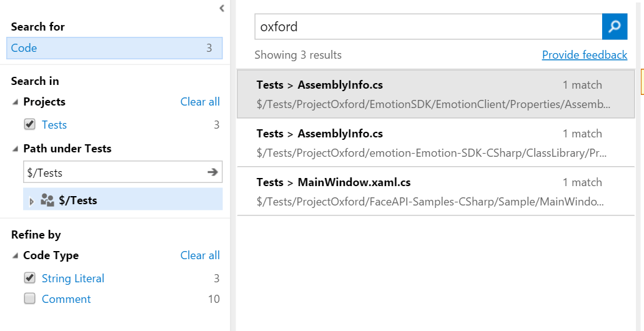Click the magnifier search button
The image size is (644, 331).
pyautogui.click(x=615, y=27)
